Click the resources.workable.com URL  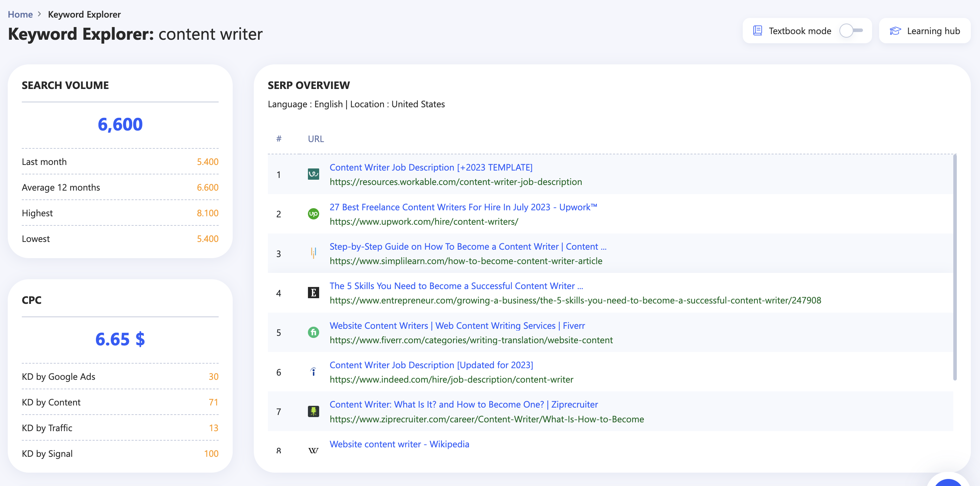point(456,182)
